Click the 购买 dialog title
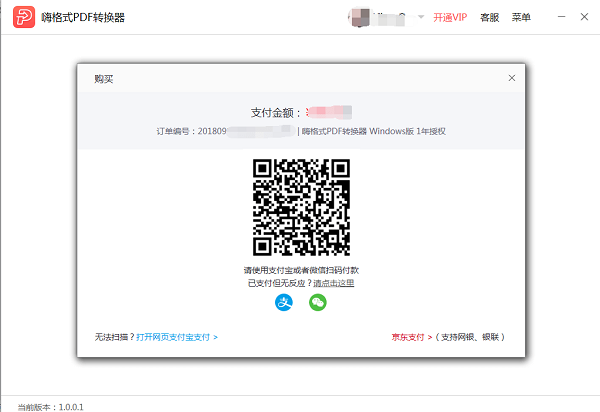This screenshot has width=600, height=412. [x=104, y=79]
